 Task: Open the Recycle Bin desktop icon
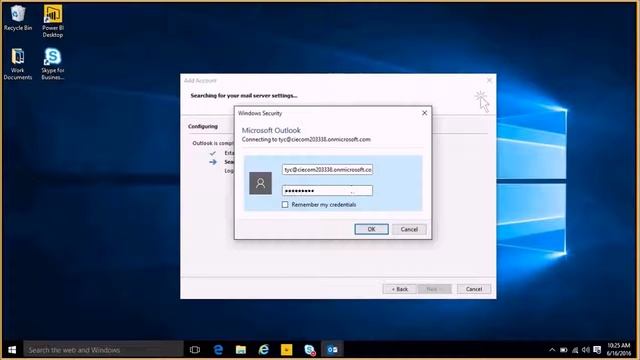18,18
